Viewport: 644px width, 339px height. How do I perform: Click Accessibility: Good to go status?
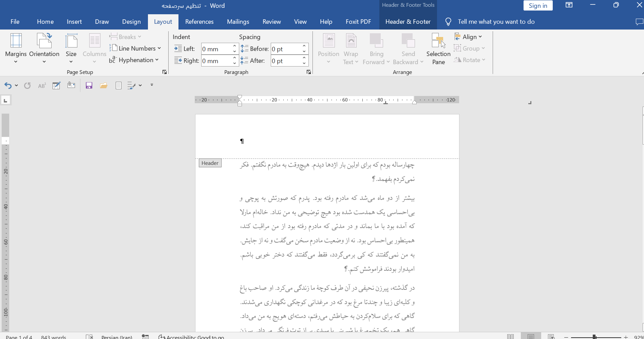point(191,337)
